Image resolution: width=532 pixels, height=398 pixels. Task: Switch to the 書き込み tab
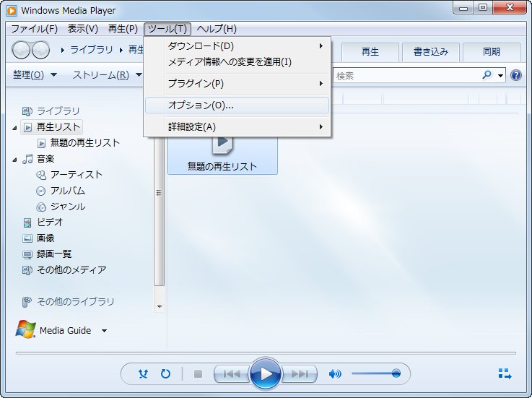[x=430, y=52]
